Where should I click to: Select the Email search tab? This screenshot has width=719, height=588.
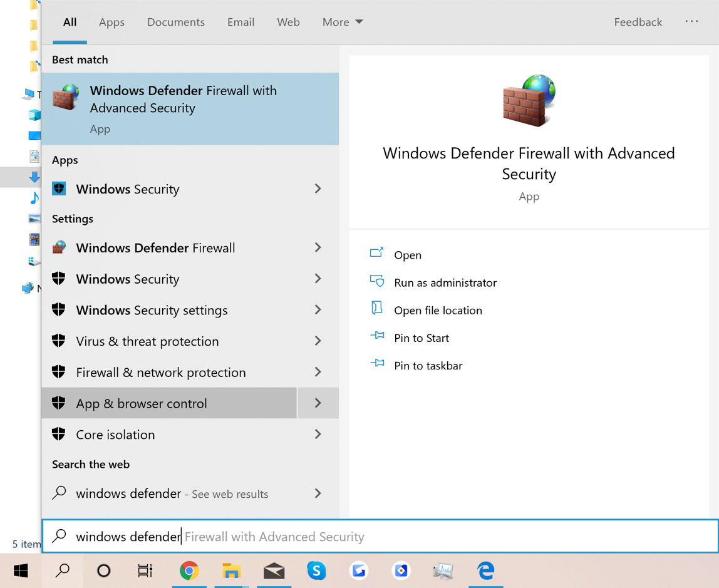[x=241, y=22]
